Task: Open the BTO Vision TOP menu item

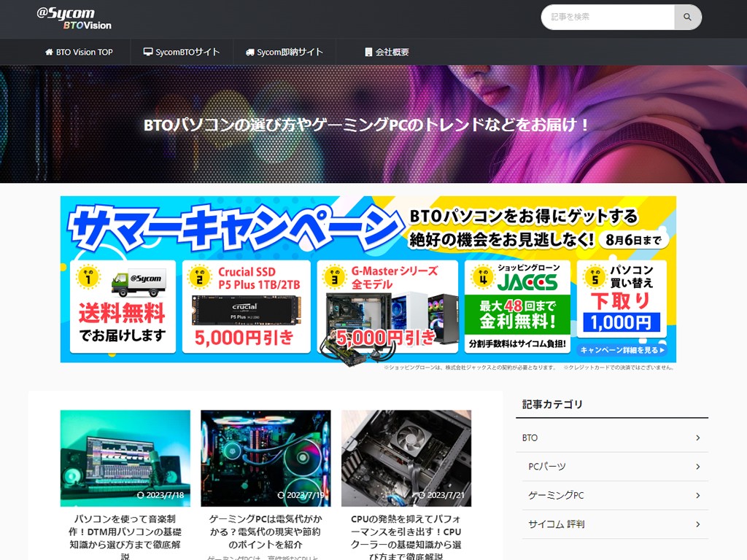Action: (79, 52)
